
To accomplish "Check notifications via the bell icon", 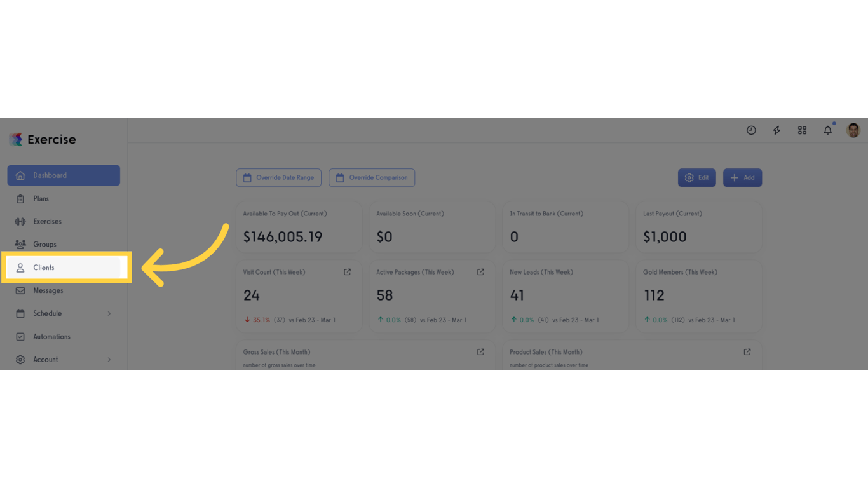I will tap(827, 130).
